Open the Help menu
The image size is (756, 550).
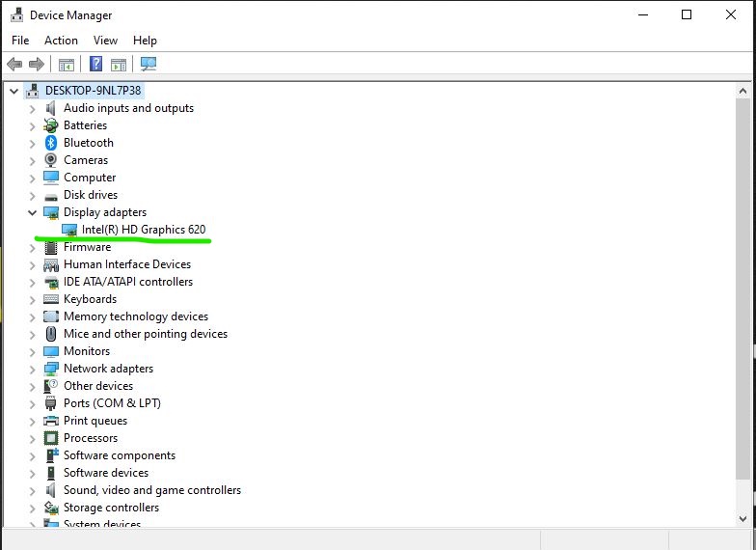tap(145, 41)
